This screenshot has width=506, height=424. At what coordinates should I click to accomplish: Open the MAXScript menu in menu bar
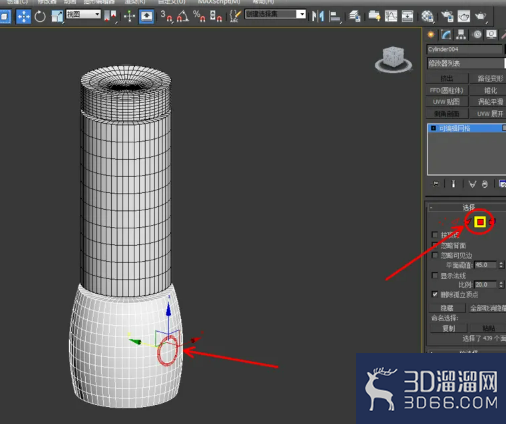pos(219,2)
